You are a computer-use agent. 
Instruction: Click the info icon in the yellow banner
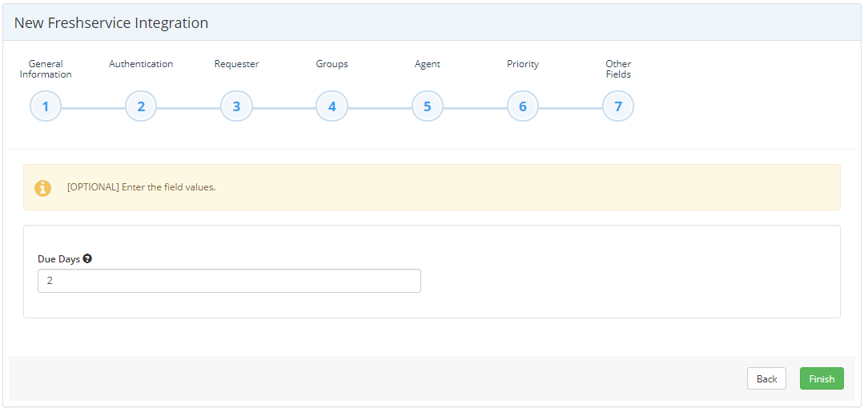click(42, 188)
